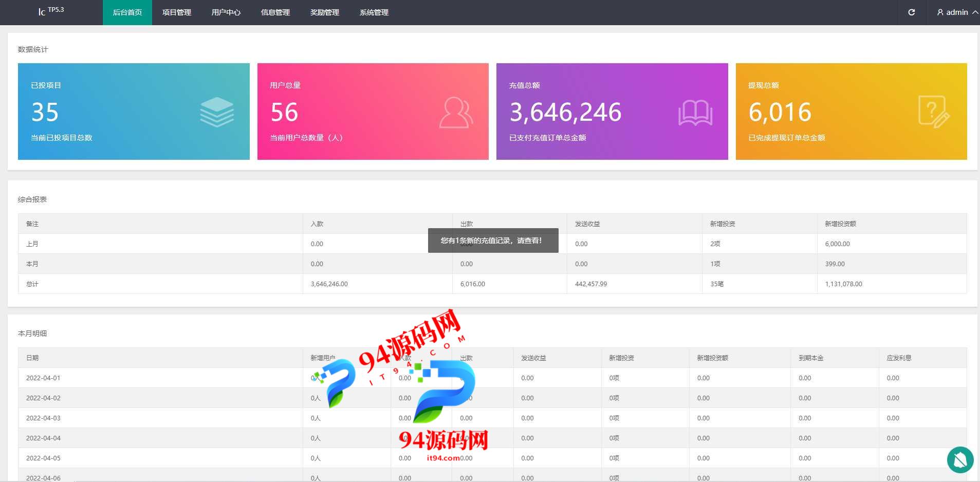980x482 pixels.
Task: Click the admin user profile icon
Action: pos(940,12)
